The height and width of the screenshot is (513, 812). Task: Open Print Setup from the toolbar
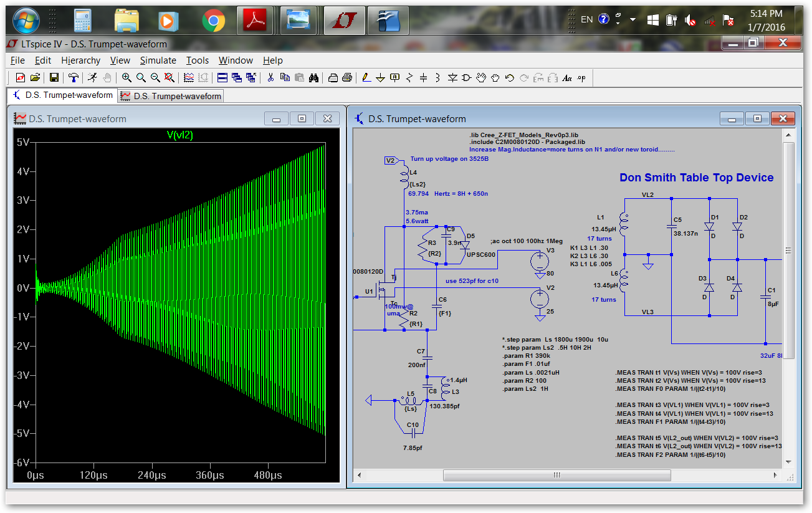(333, 78)
